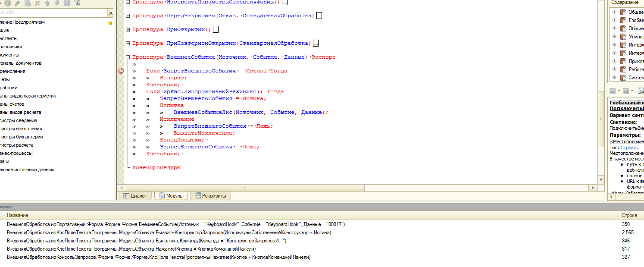
Task: Click the Название column header
Action: (x=17, y=215)
